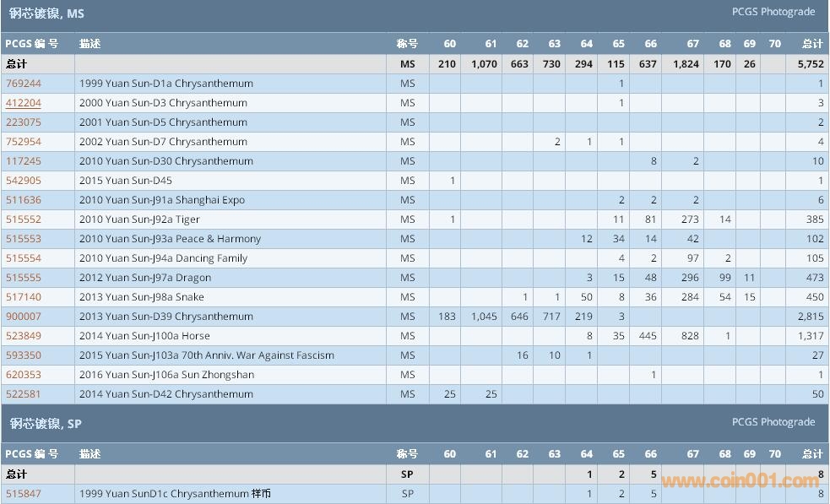
Task: Select coin number 752954 link
Action: pos(24,142)
